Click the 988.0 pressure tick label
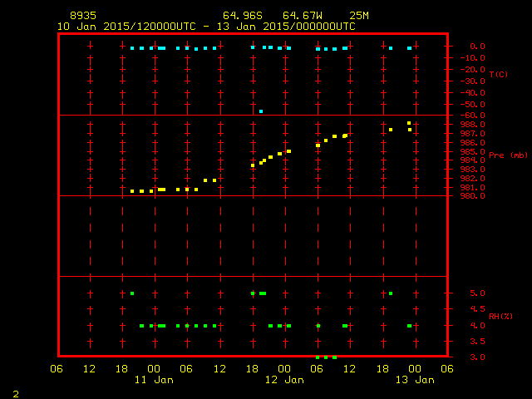This screenshot has height=399, width=532. pos(473,125)
